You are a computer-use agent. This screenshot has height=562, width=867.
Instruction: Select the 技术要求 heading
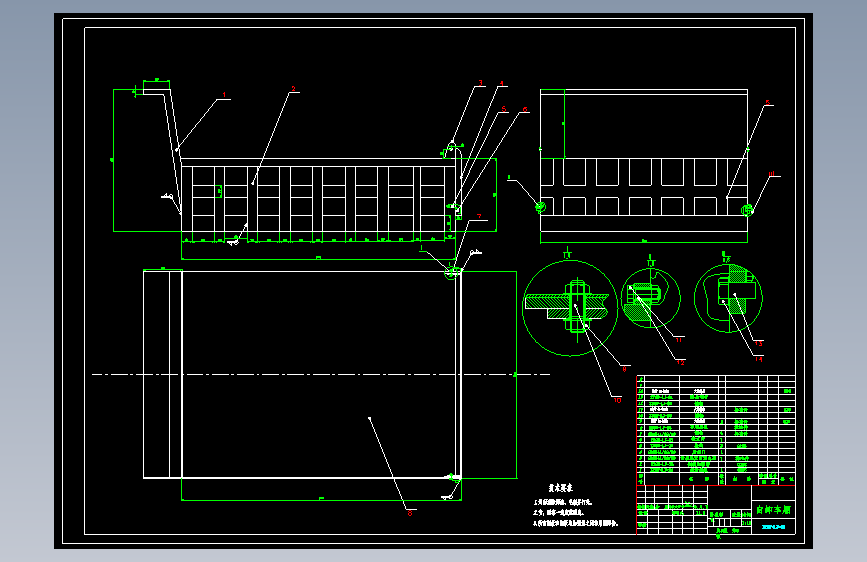click(561, 488)
